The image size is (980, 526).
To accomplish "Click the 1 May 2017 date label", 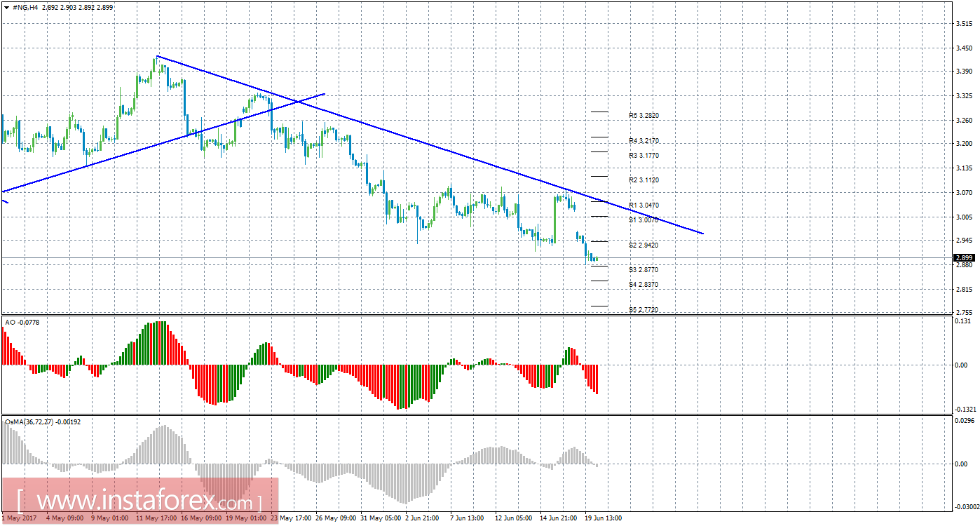I will (x=20, y=518).
